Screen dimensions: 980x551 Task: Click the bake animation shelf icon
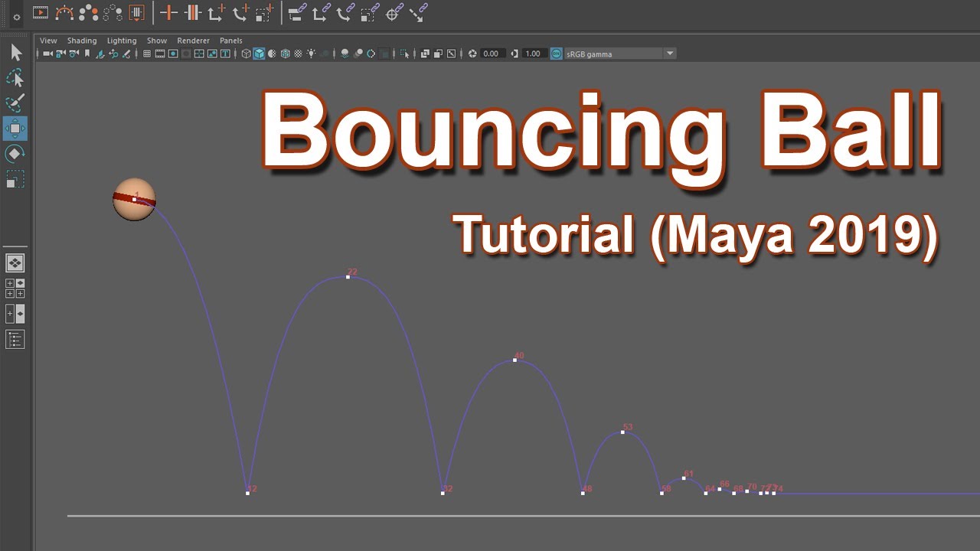136,12
